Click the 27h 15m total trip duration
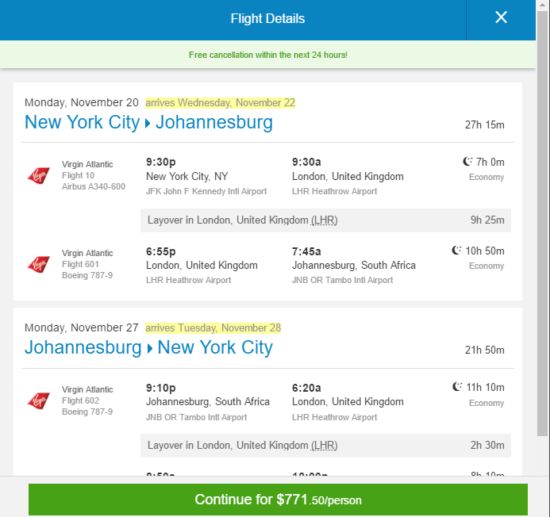The height and width of the screenshot is (517, 550). 484,125
